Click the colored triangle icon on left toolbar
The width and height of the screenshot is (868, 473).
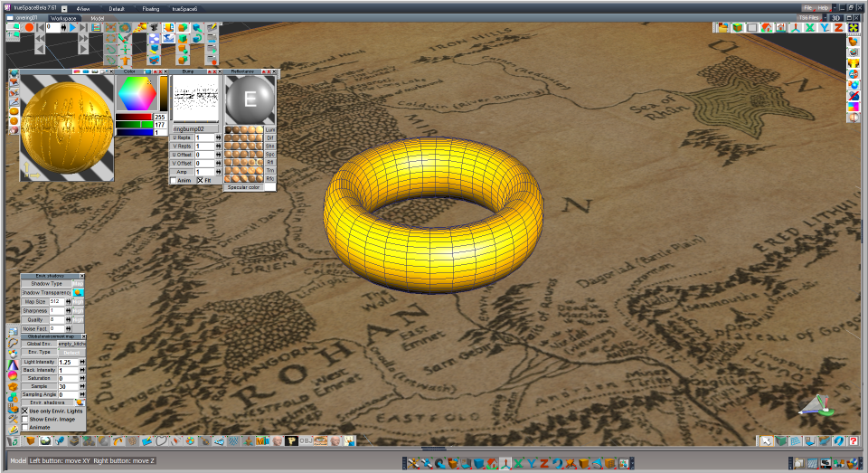[x=14, y=365]
